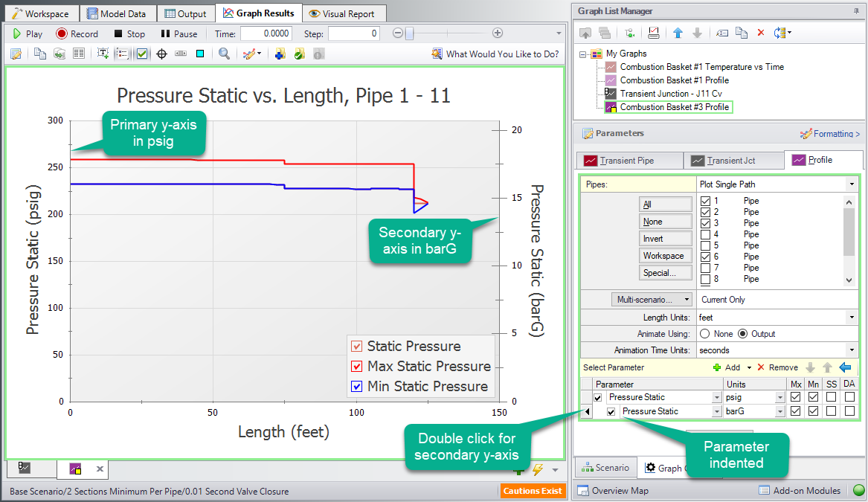This screenshot has height=502, width=868.
Task: Click the blue move up arrow icon
Action: (x=678, y=33)
